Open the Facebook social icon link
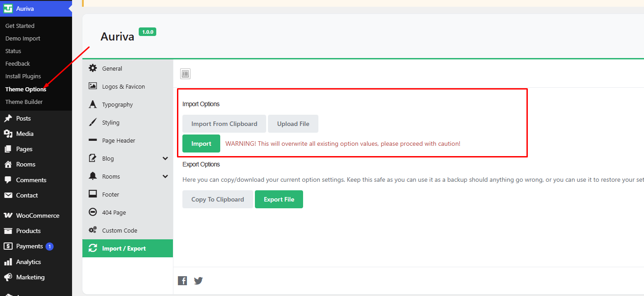 [x=182, y=281]
